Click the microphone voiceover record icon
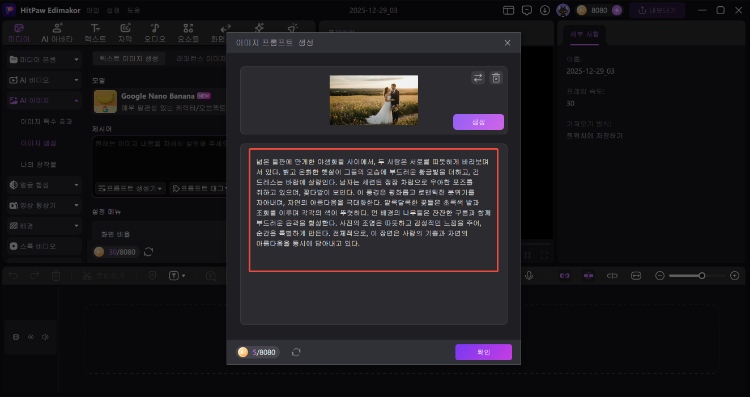 (x=529, y=276)
